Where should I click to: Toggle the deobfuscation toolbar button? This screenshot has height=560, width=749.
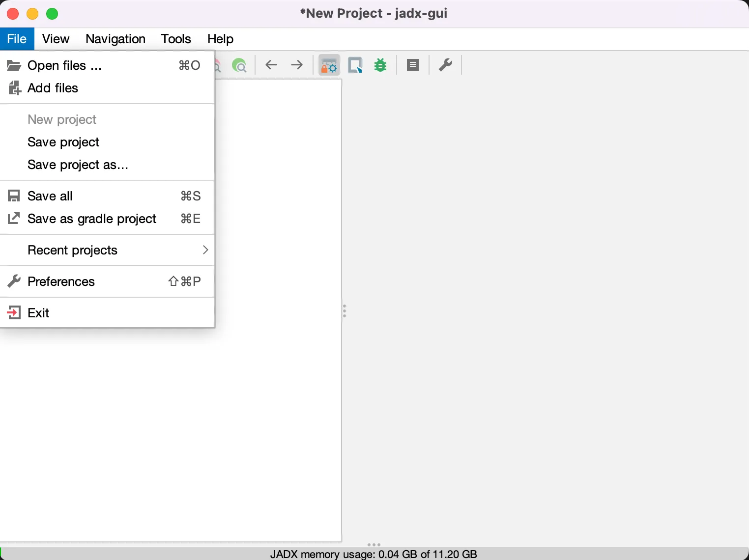(x=329, y=65)
